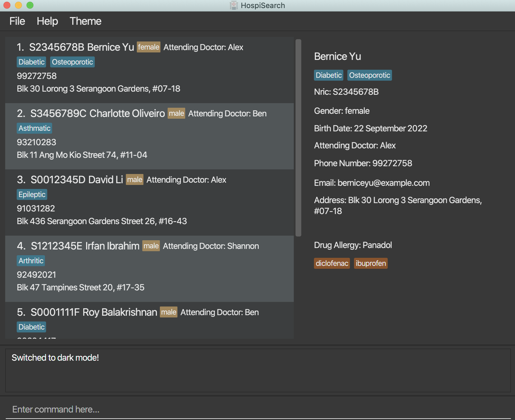Click Osteoporotic tag in detail panel

370,75
